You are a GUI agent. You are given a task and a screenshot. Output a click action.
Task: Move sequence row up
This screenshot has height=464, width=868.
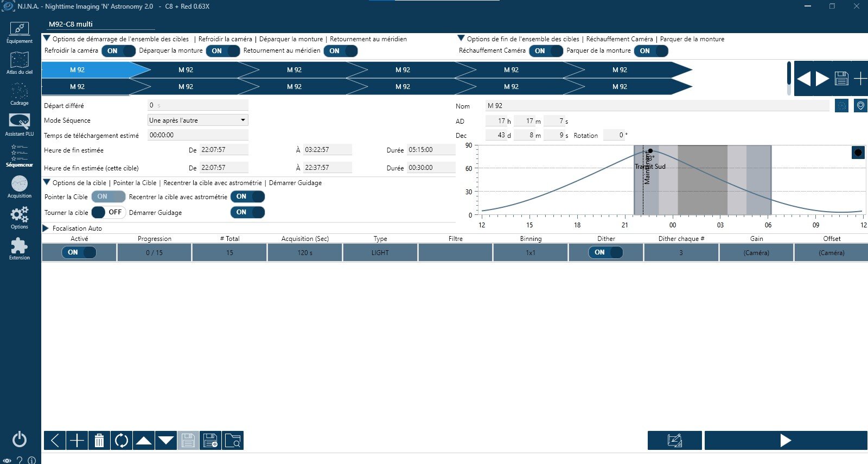click(144, 440)
